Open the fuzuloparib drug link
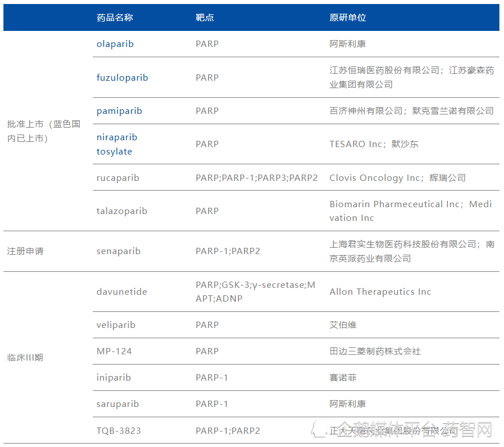The height and width of the screenshot is (447, 504). [122, 77]
